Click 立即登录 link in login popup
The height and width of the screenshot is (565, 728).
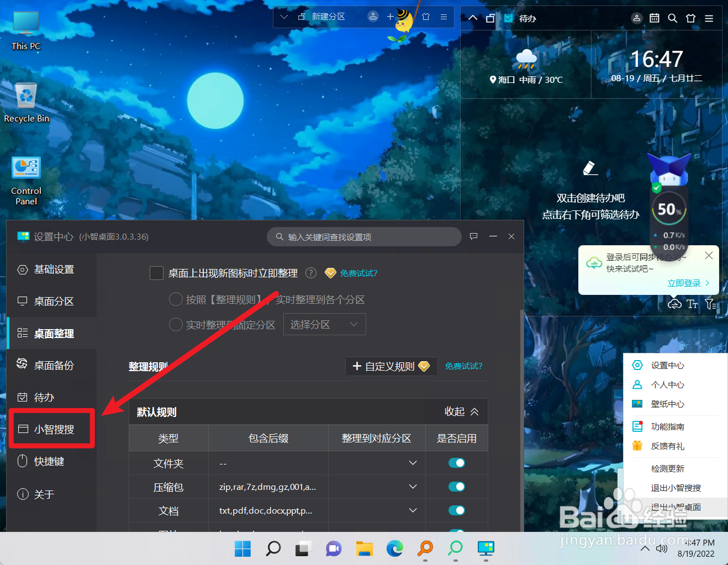pyautogui.click(x=688, y=283)
